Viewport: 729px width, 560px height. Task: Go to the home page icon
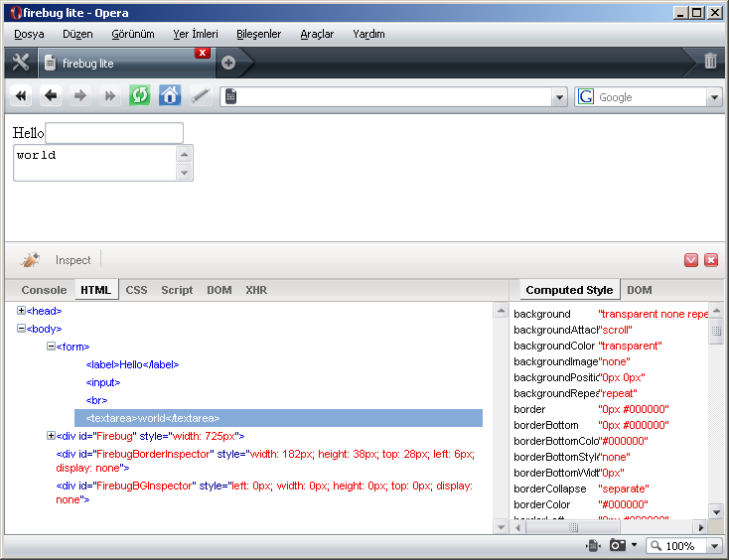[x=170, y=96]
